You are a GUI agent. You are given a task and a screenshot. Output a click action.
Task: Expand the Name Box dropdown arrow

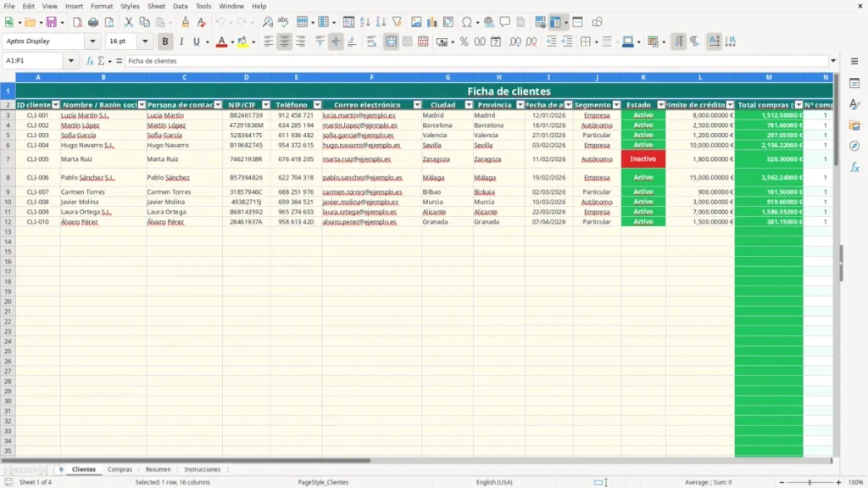coord(71,61)
